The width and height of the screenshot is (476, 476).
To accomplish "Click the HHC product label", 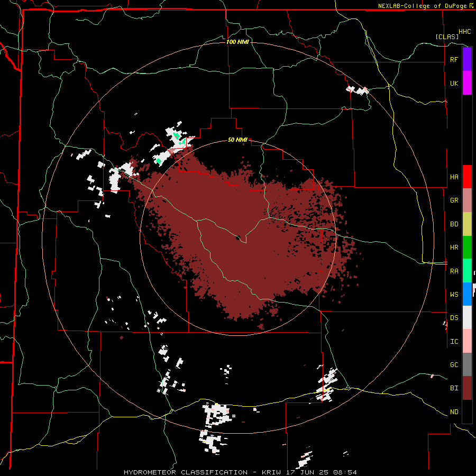I will 464,32.
